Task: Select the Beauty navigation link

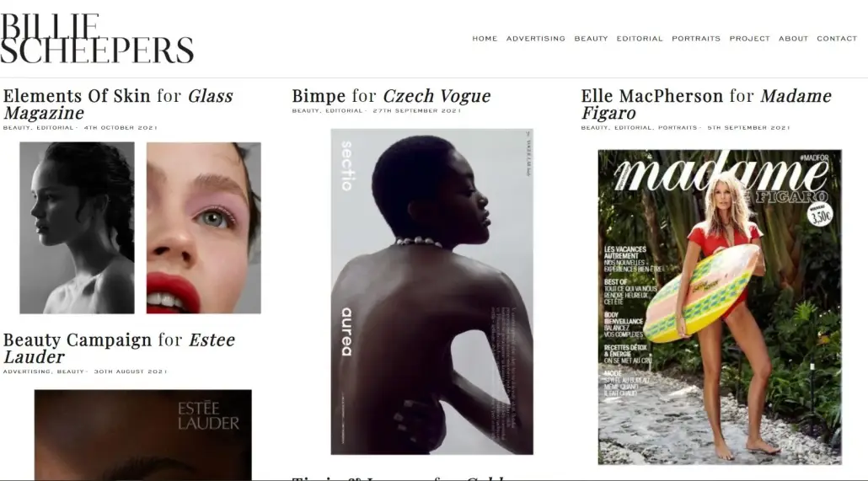Action: click(x=591, y=39)
